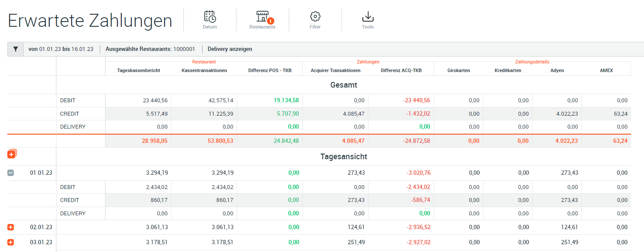This screenshot has height=252, width=644.
Task: Click the Differenz POS - TKB header
Action: [270, 70]
